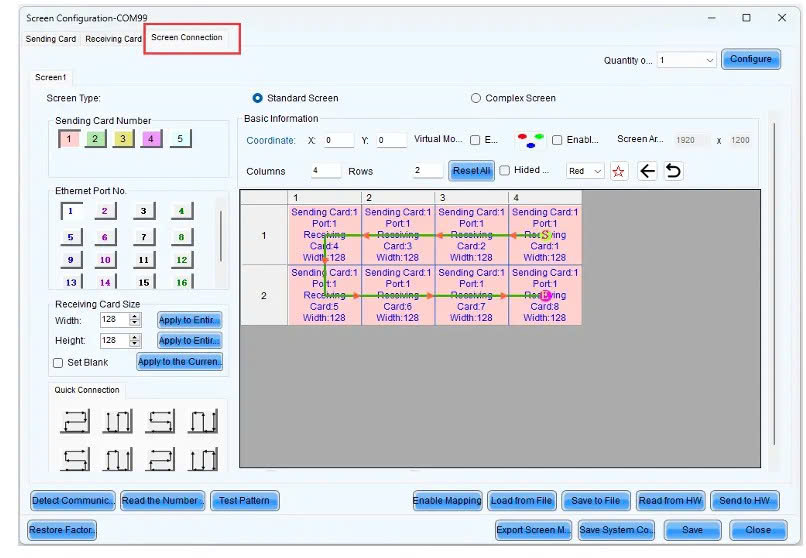Toggle the Hided checkbox
The height and width of the screenshot is (558, 806).
(505, 171)
